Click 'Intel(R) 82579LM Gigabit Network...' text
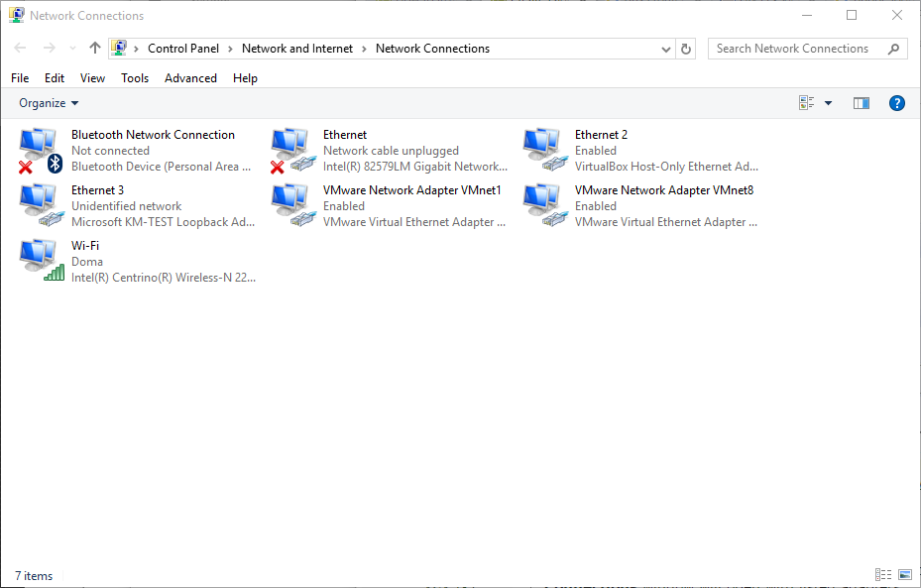Screen dimensions: 921x588 [415, 167]
